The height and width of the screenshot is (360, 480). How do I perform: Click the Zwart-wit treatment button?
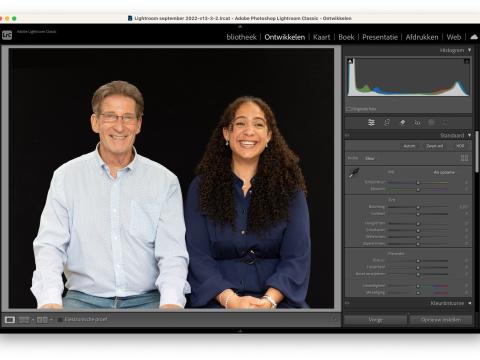click(434, 146)
